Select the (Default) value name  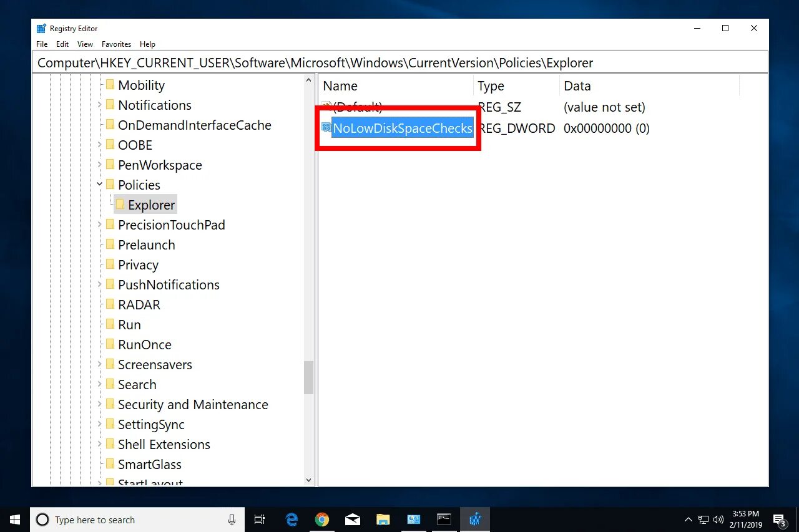(357, 107)
